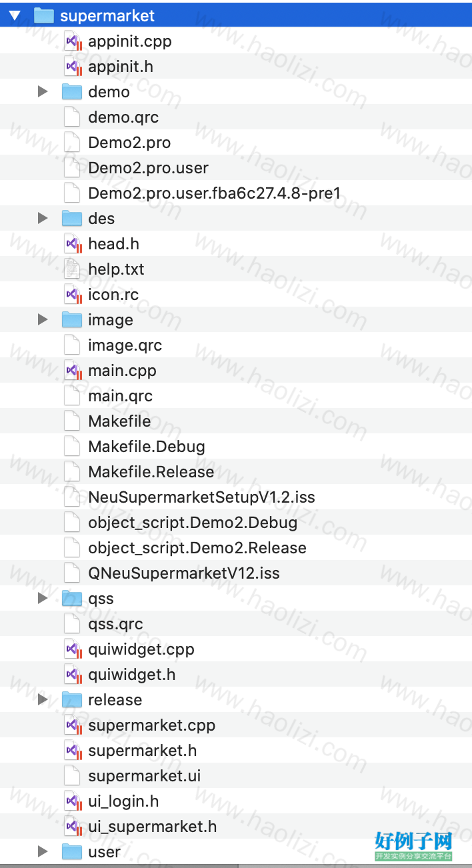Click the head.h Visual Studio file icon

pos(73,244)
